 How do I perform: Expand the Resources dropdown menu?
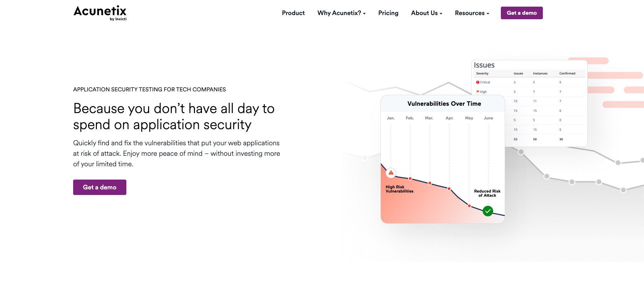tap(472, 13)
